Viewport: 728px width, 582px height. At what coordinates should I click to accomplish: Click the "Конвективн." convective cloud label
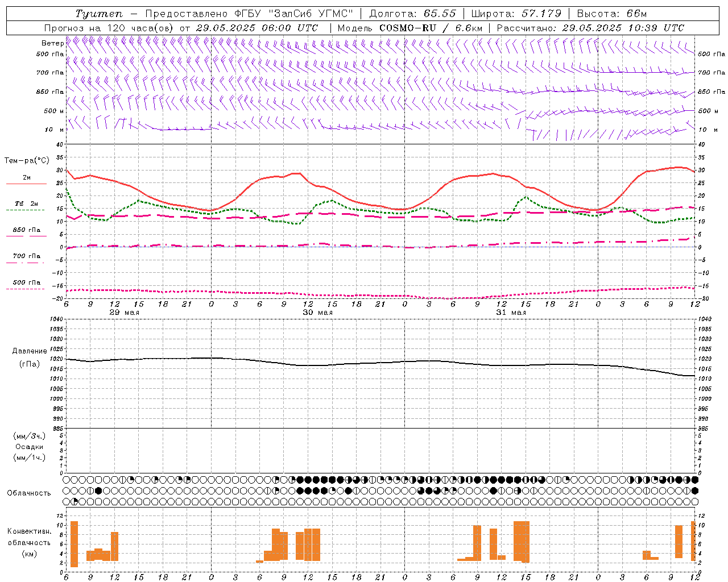coord(30,531)
